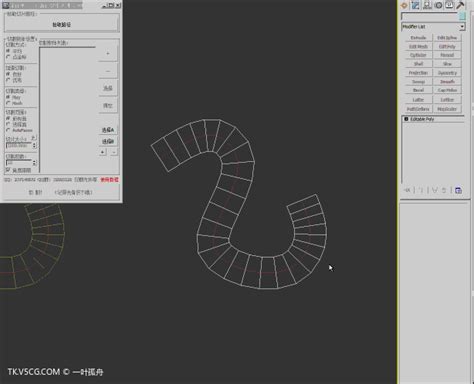This screenshot has height=384, width=474.
Task: Switch to the Modify panel tab
Action: tap(415, 5)
